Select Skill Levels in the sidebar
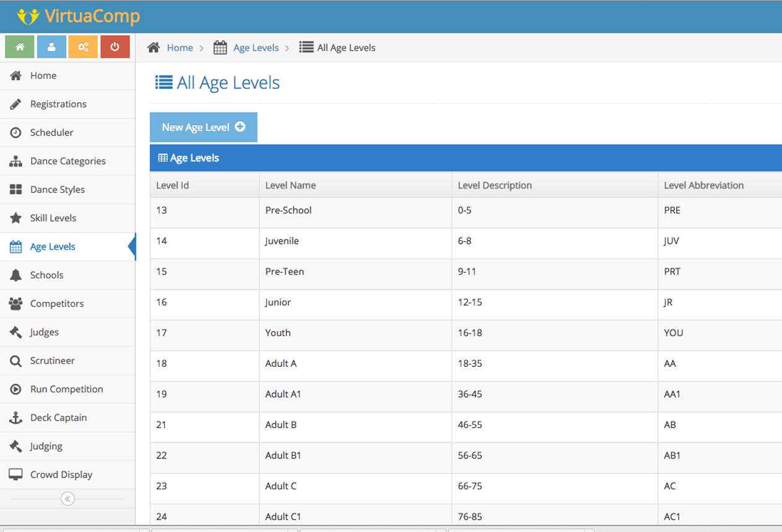This screenshot has width=782, height=532. point(53,218)
